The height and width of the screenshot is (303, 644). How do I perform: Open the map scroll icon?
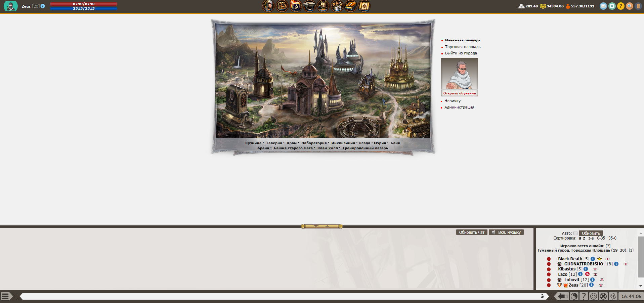[x=364, y=6]
